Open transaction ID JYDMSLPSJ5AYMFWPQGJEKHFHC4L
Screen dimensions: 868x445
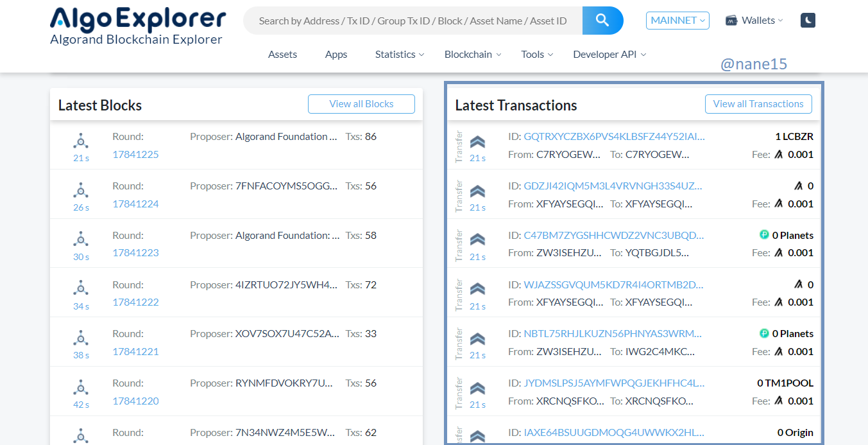tap(614, 383)
